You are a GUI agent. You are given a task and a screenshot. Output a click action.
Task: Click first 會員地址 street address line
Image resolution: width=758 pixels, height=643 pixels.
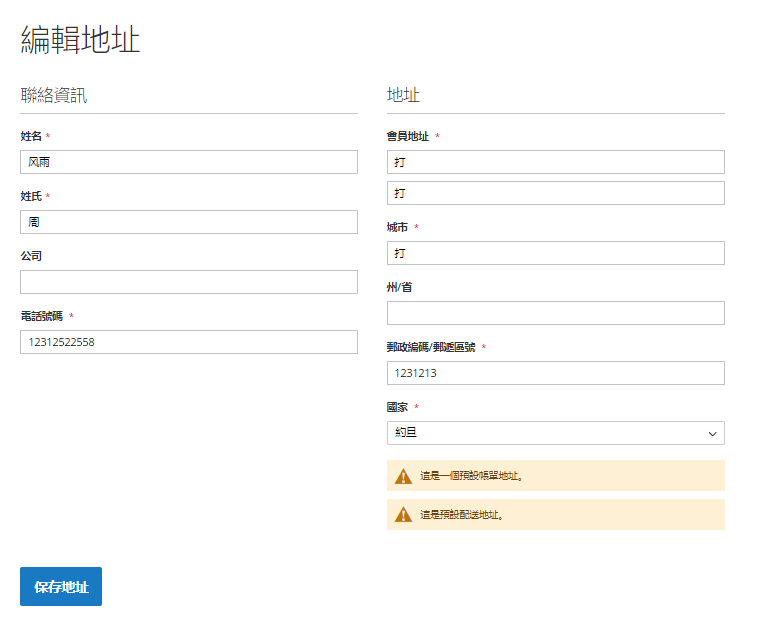coord(555,162)
